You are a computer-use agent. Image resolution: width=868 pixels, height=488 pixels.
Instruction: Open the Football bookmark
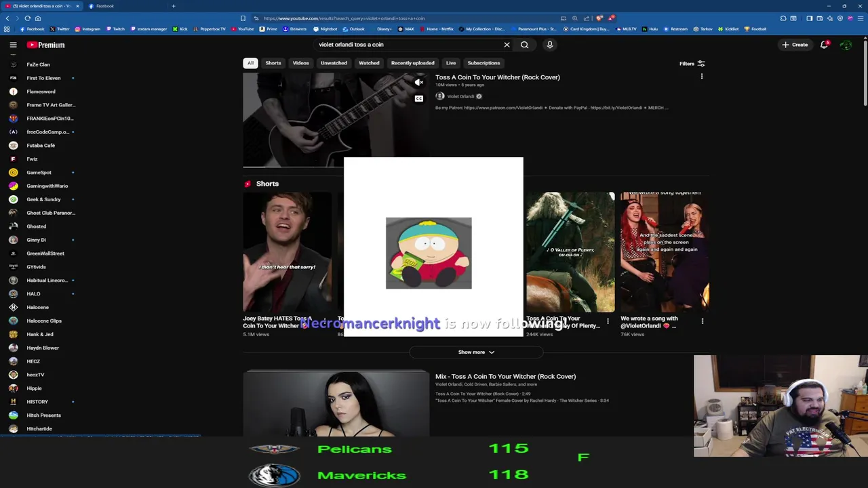pyautogui.click(x=755, y=29)
